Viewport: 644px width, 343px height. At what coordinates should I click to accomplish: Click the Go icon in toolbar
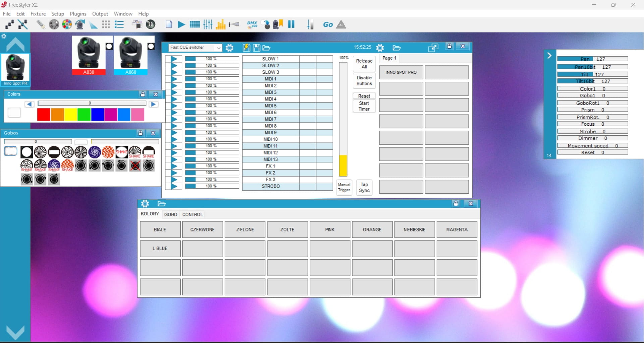[328, 24]
